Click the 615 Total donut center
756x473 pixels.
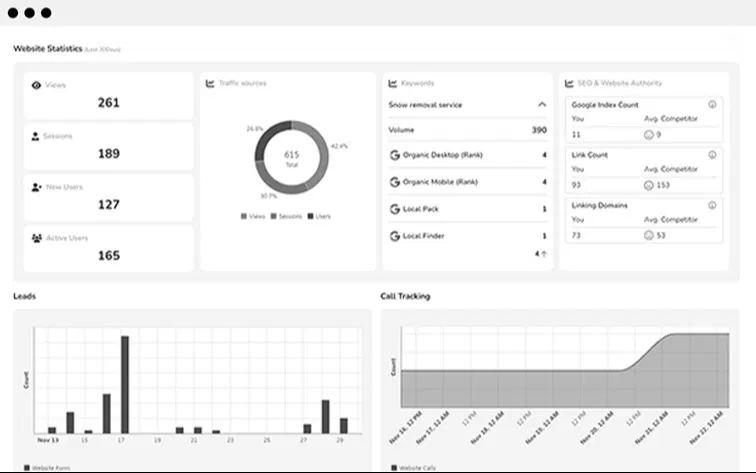[291, 158]
